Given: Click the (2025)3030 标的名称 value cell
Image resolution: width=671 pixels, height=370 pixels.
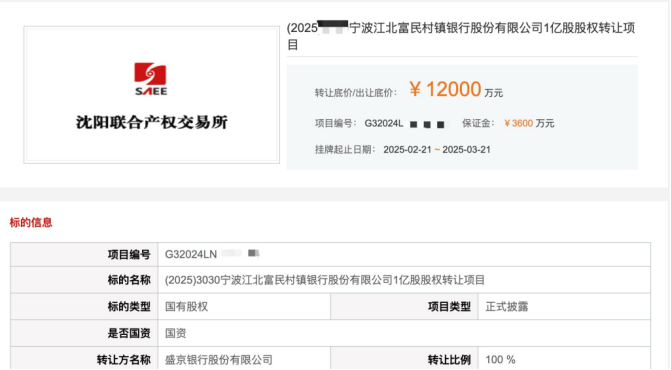Looking at the screenshot, I should (404, 281).
